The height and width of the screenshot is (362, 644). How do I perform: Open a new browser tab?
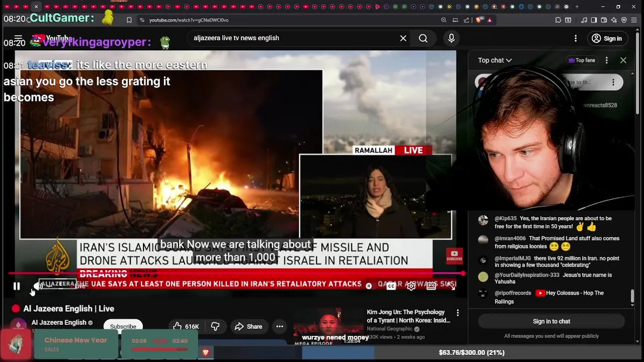click(577, 7)
